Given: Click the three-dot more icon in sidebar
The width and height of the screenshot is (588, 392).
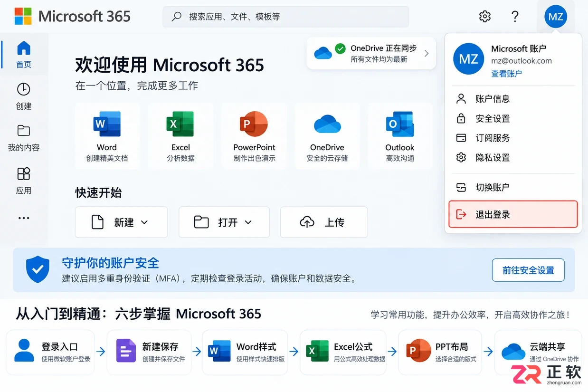Looking at the screenshot, I should click(24, 218).
